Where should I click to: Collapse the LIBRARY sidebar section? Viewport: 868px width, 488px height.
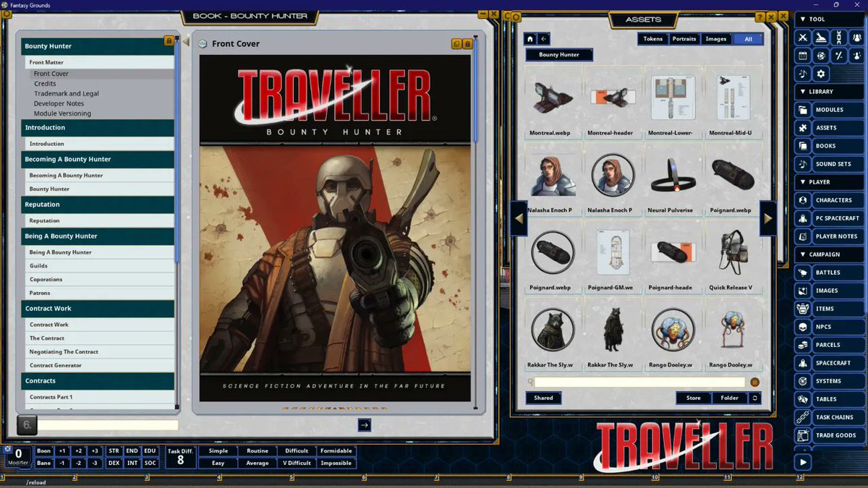[x=830, y=92]
